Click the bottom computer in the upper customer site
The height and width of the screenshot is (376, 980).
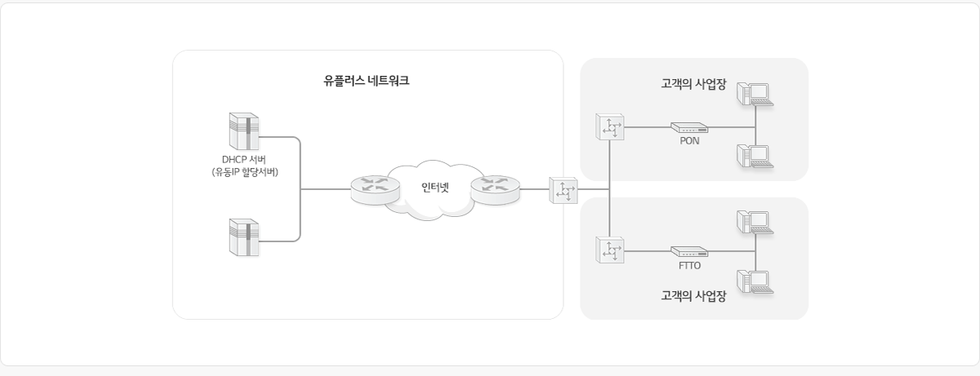point(755,155)
